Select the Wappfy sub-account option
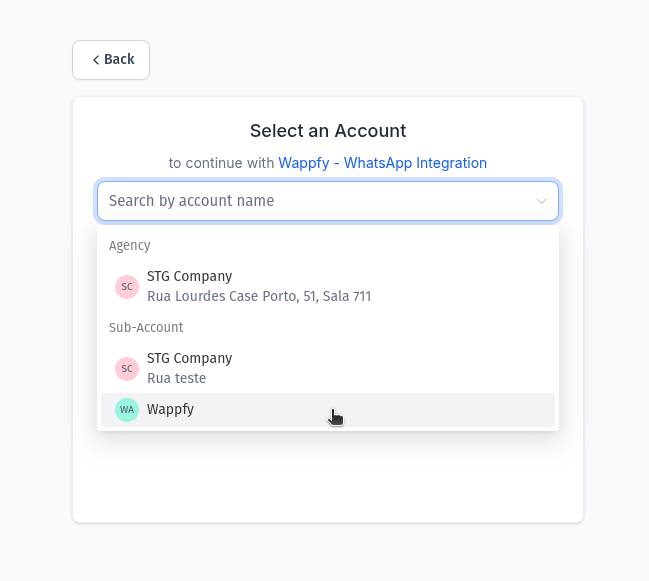The height and width of the screenshot is (581, 649). point(328,410)
